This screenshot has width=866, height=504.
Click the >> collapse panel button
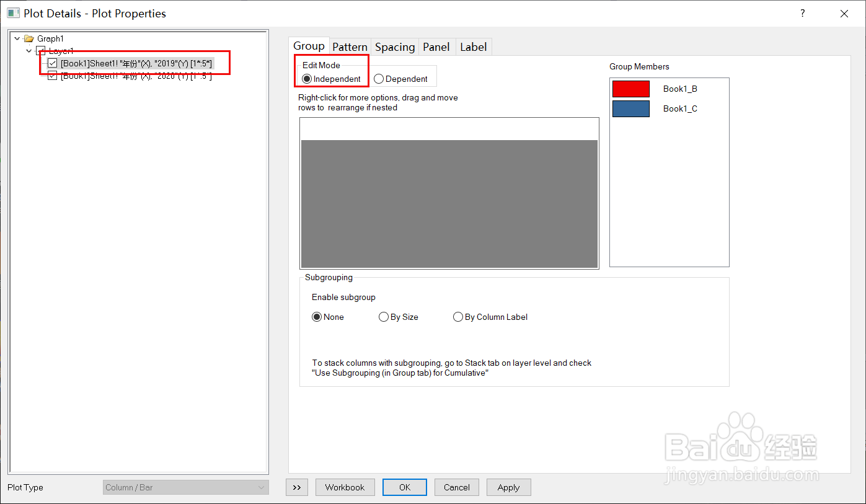[297, 487]
